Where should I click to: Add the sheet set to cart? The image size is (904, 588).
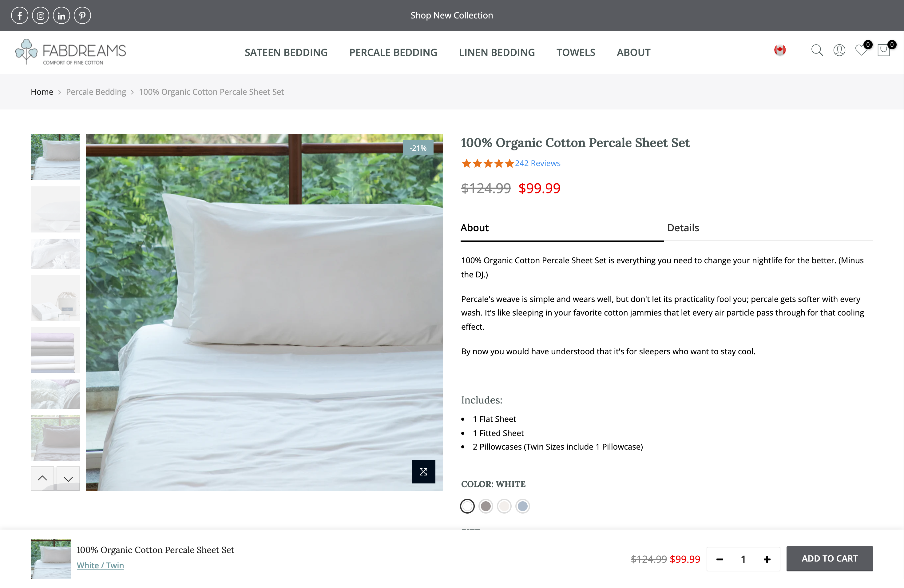[x=830, y=558]
